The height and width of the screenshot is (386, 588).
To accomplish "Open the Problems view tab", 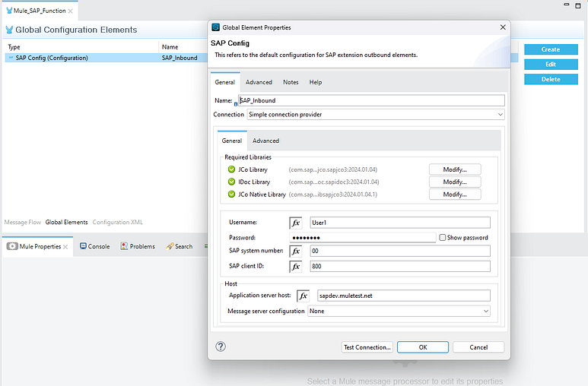I will (138, 247).
